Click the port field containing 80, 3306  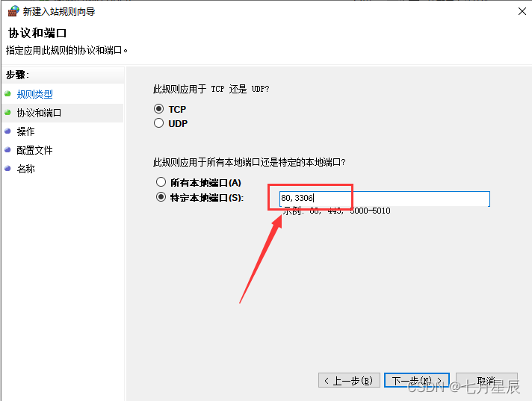point(385,199)
